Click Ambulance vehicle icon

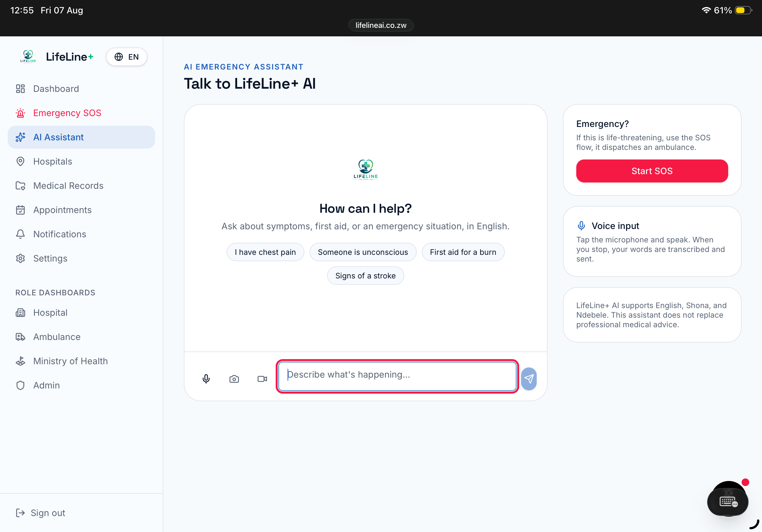tap(20, 336)
